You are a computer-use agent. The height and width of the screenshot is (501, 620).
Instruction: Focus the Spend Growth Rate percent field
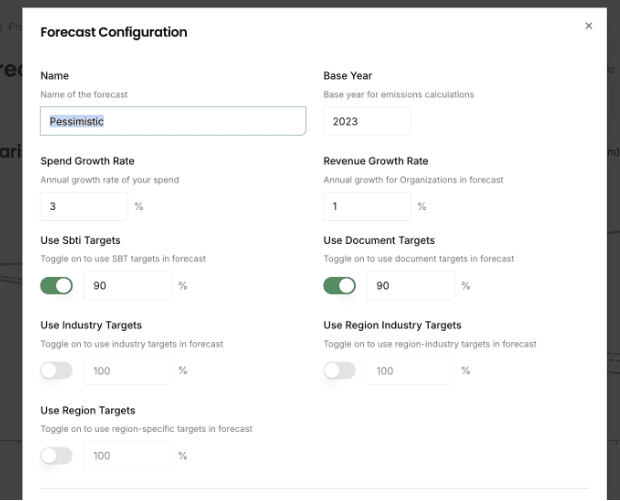[84, 206]
